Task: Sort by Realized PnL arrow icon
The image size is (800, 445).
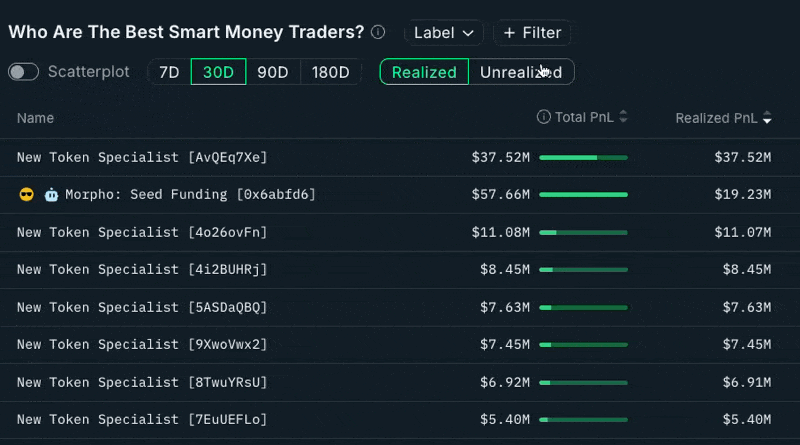Action: pyautogui.click(x=767, y=118)
